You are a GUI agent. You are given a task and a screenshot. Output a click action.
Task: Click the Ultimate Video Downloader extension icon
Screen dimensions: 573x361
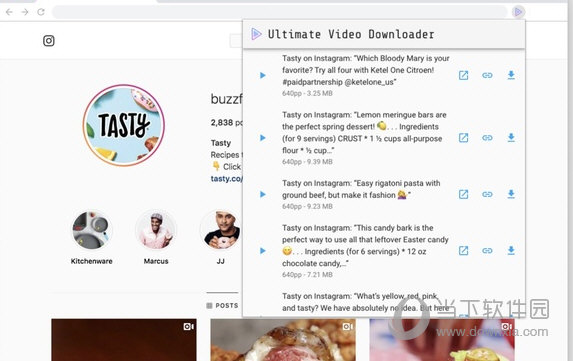pos(518,12)
